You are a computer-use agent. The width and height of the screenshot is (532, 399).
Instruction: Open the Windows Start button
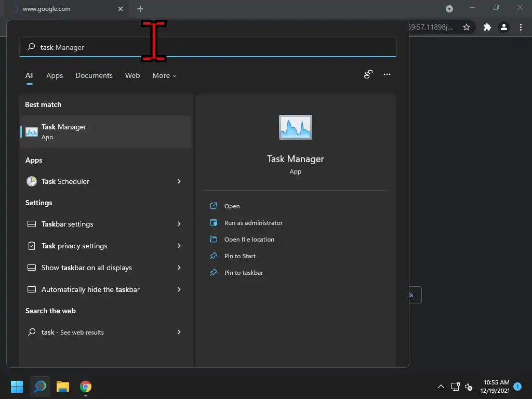click(x=17, y=387)
